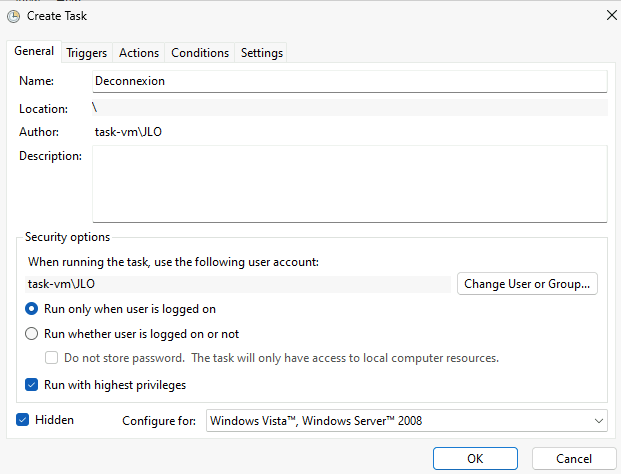Switch to the Triggers tab
Image resolution: width=621 pixels, height=474 pixels.
[86, 53]
